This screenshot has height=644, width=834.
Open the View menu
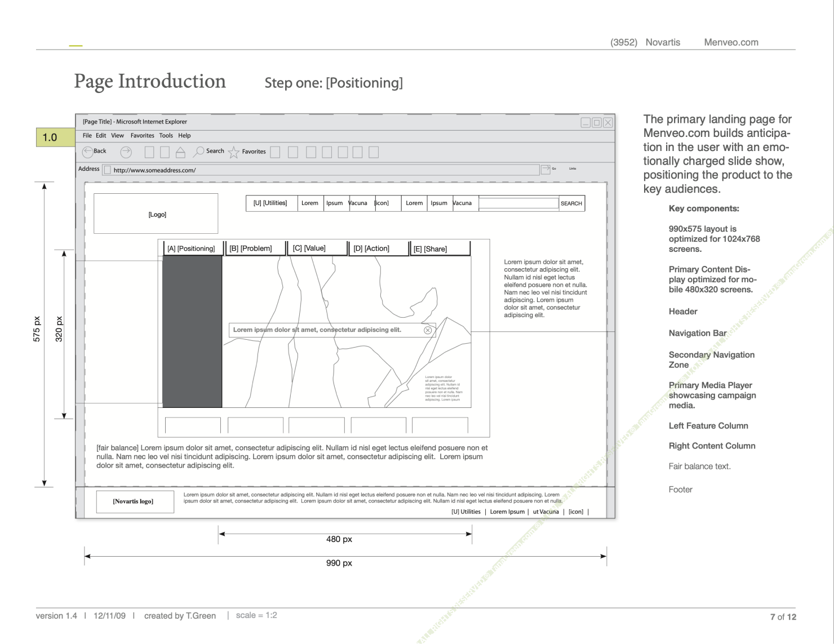click(x=117, y=136)
